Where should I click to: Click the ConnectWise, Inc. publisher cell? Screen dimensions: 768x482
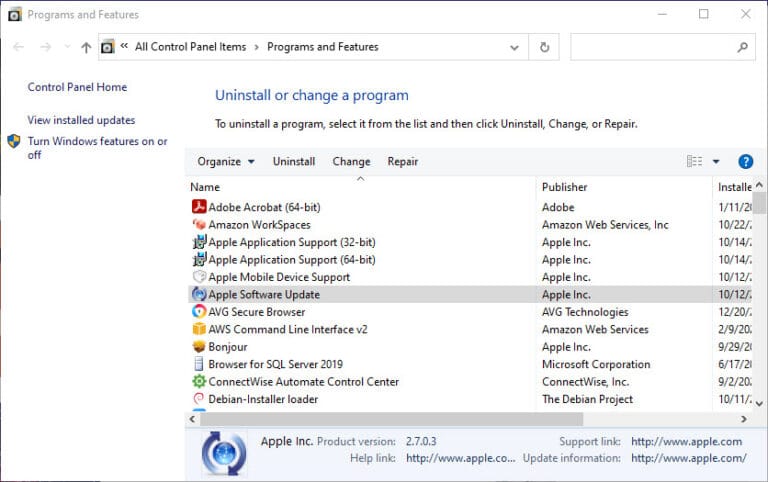[x=585, y=381]
